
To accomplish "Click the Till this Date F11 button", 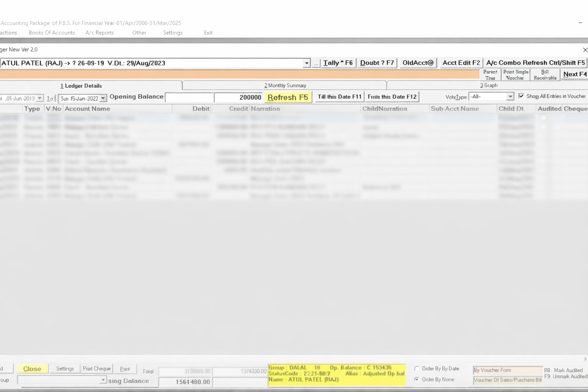I will (339, 97).
